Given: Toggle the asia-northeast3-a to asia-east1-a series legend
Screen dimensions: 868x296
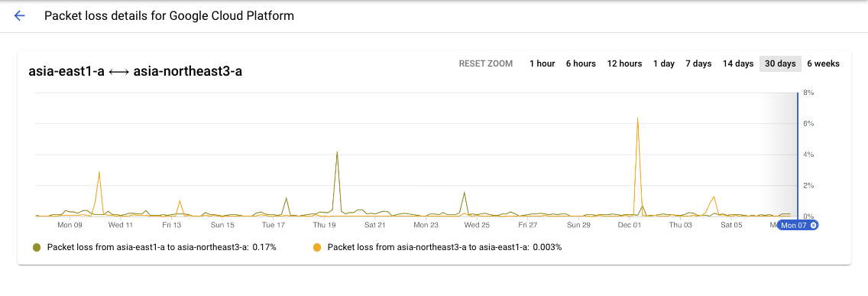Looking at the screenshot, I should coord(445,247).
